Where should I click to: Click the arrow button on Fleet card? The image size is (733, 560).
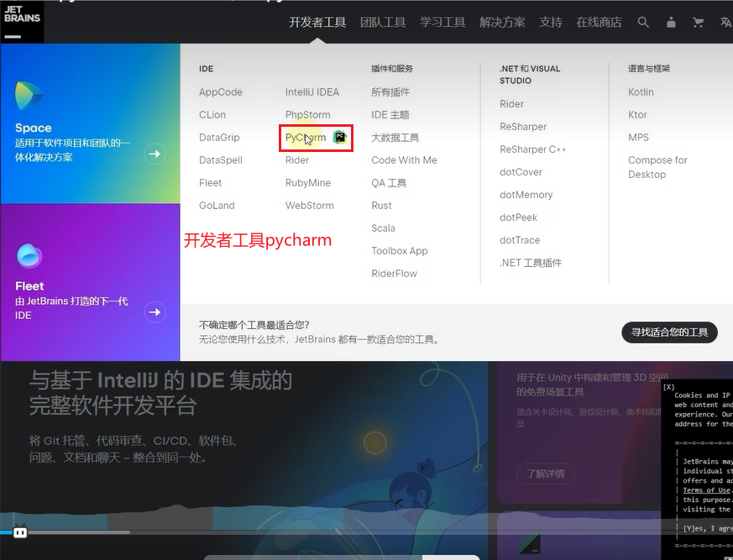click(154, 311)
